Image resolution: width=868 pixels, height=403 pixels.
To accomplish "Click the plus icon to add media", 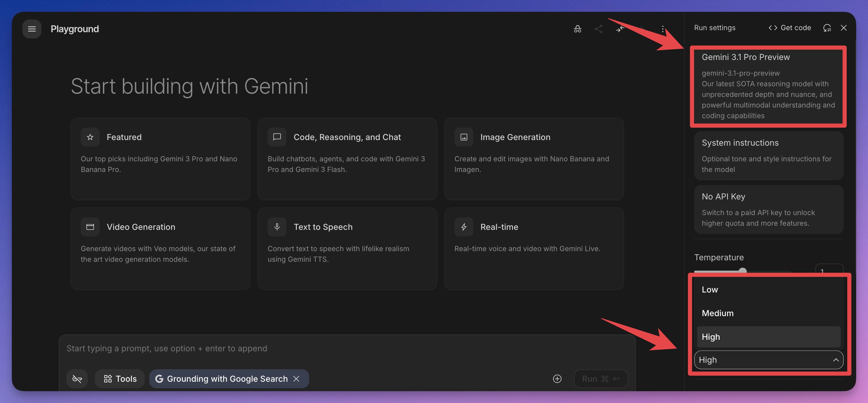I will [x=557, y=379].
